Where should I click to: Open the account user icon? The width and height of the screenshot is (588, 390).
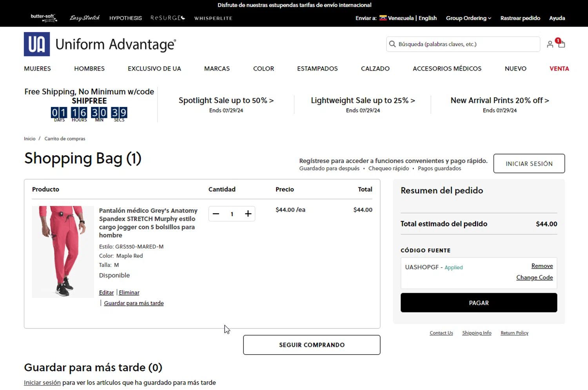550,44
